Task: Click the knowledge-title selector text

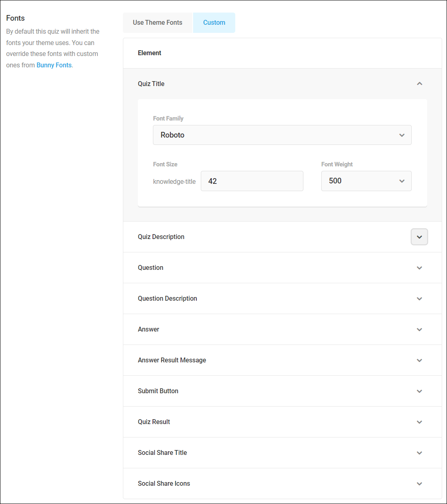Action: pyautogui.click(x=174, y=181)
